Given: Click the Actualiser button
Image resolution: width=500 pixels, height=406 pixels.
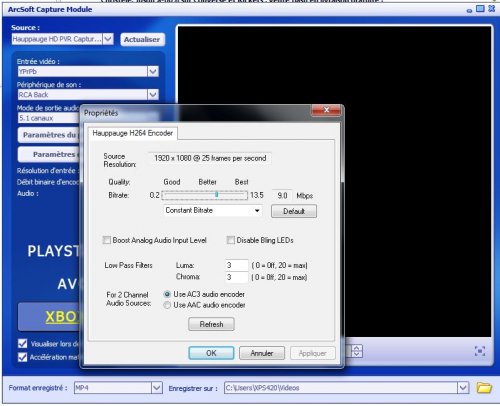Looking at the screenshot, I should [142, 39].
